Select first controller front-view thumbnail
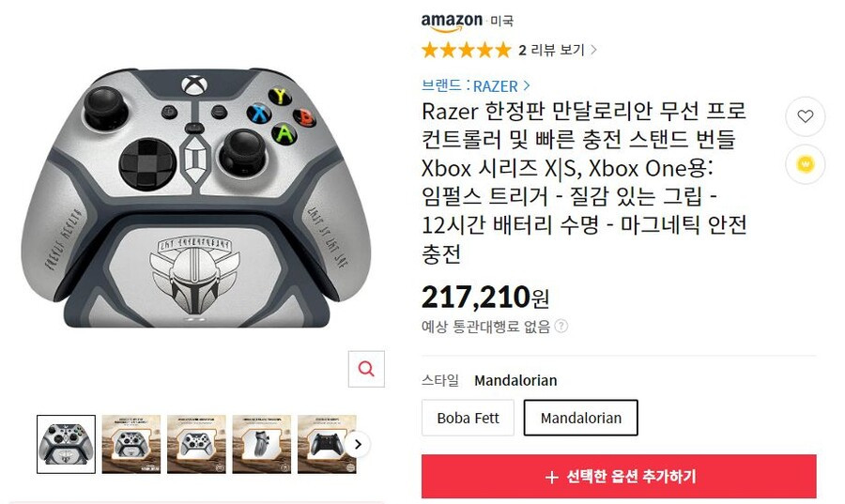Screen dimensions: 845x504 pos(67,444)
